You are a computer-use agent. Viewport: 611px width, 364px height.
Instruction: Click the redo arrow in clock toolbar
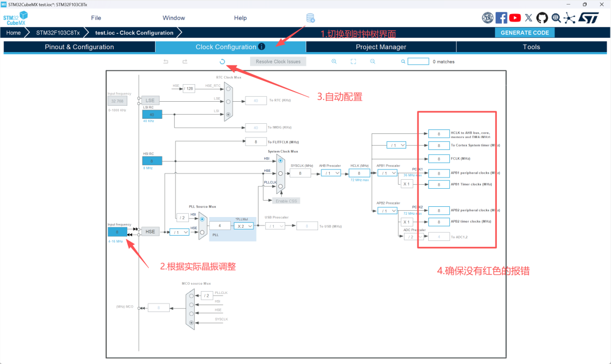click(184, 62)
